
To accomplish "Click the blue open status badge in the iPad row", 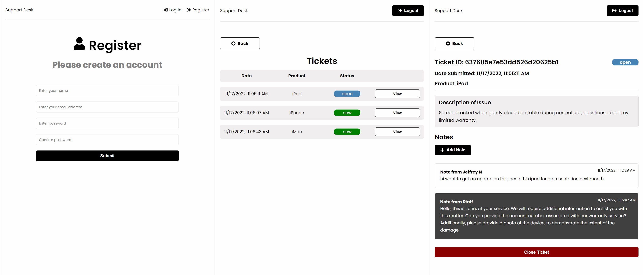I will click(x=347, y=94).
